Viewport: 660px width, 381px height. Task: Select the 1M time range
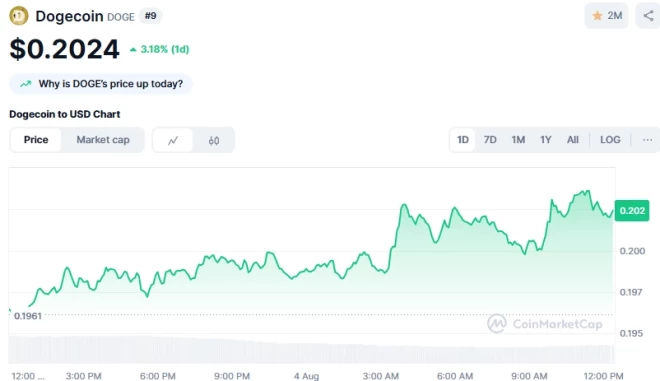[x=518, y=140]
